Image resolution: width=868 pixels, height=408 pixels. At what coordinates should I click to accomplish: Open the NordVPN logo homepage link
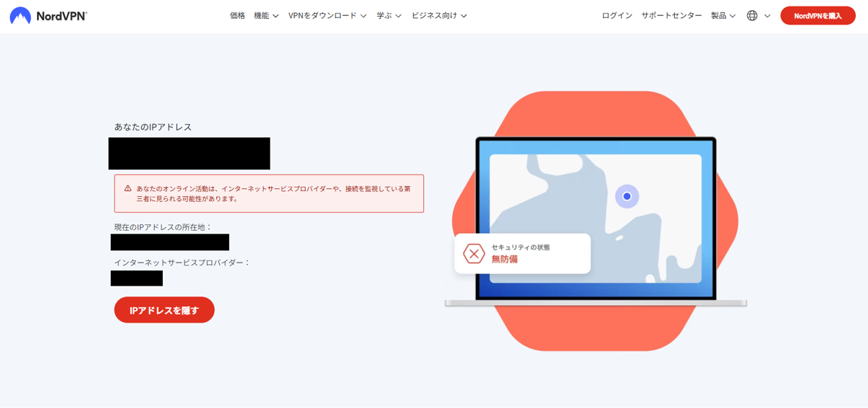(x=48, y=16)
